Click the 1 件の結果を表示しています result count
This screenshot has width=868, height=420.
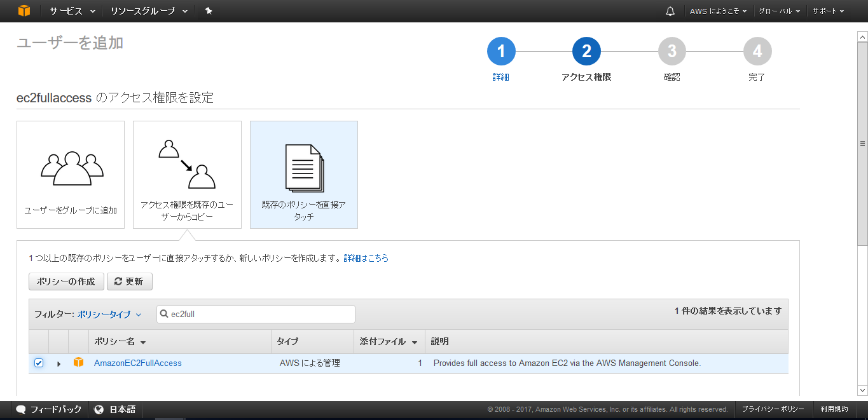point(728,311)
